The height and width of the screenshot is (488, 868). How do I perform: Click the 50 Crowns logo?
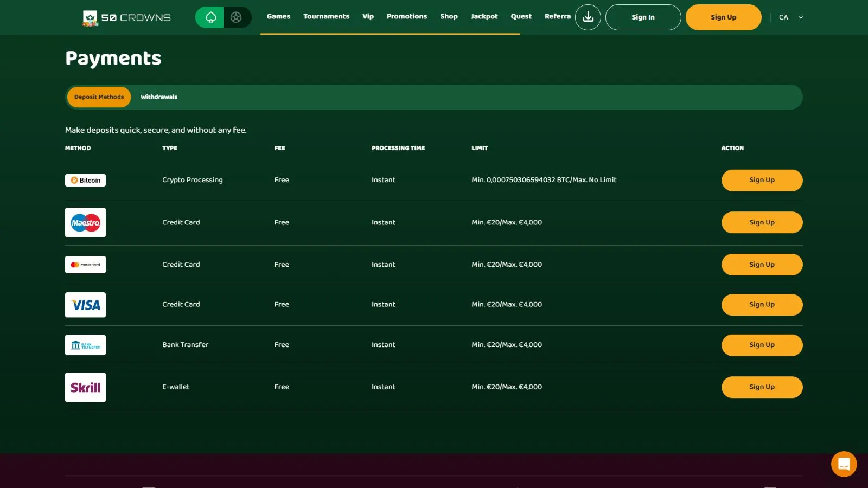pyautogui.click(x=126, y=18)
